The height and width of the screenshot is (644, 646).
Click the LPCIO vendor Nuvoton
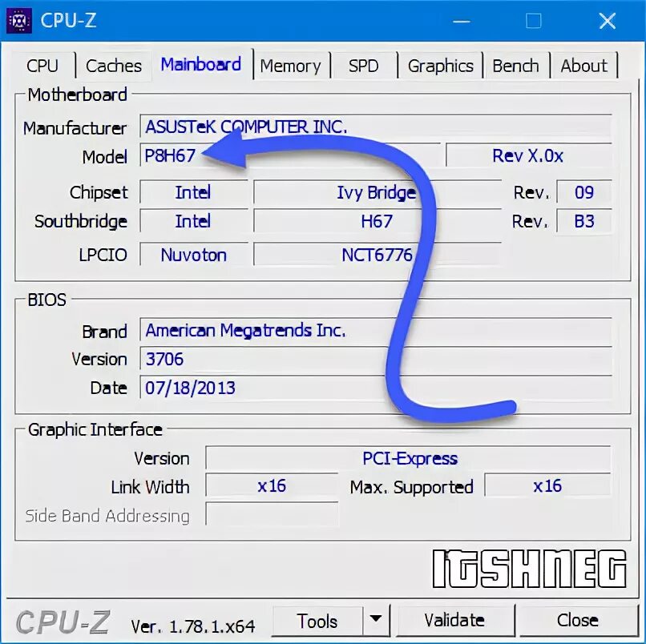coord(194,255)
